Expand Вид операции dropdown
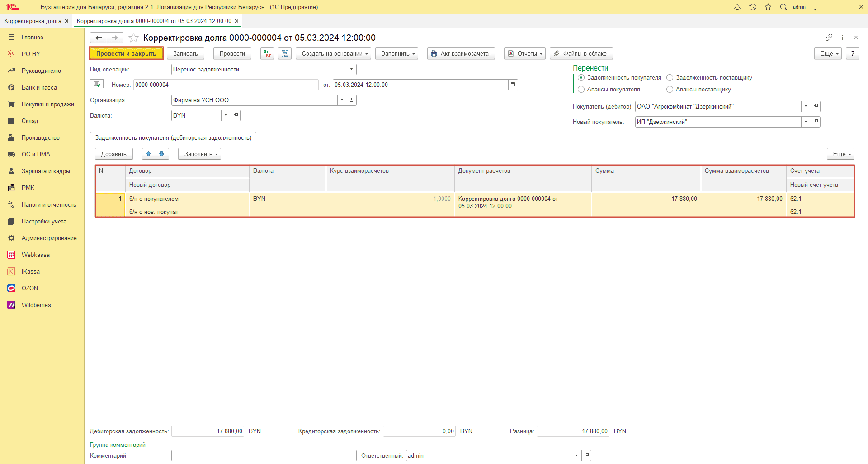Screen dimensions: 868x464 click(x=351, y=69)
